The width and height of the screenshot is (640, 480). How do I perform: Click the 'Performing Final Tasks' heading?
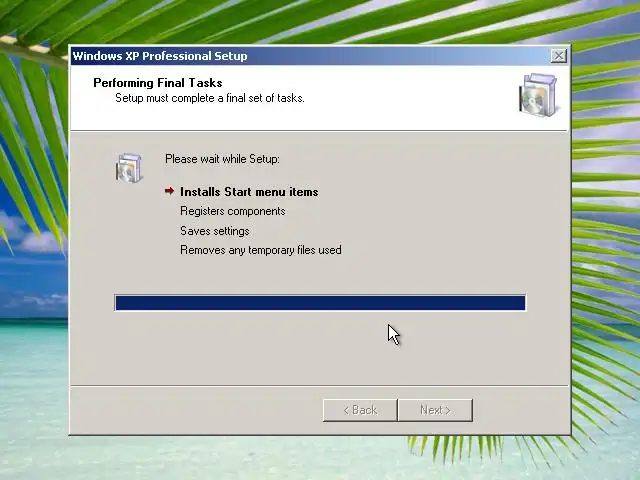(158, 83)
